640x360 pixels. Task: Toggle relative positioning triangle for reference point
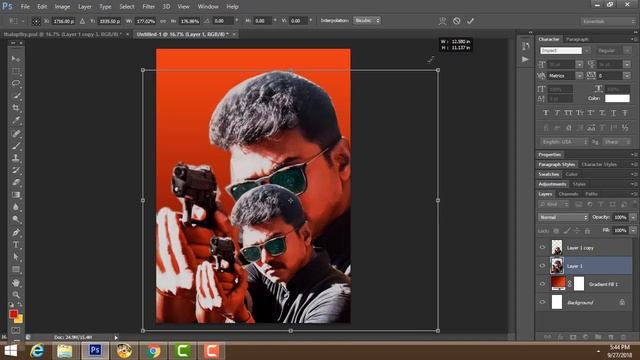(x=82, y=21)
